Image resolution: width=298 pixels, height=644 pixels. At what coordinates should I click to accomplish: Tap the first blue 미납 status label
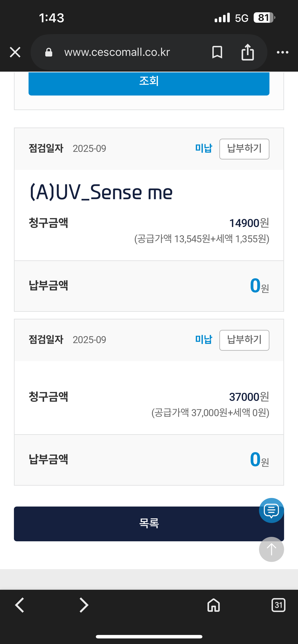point(203,148)
